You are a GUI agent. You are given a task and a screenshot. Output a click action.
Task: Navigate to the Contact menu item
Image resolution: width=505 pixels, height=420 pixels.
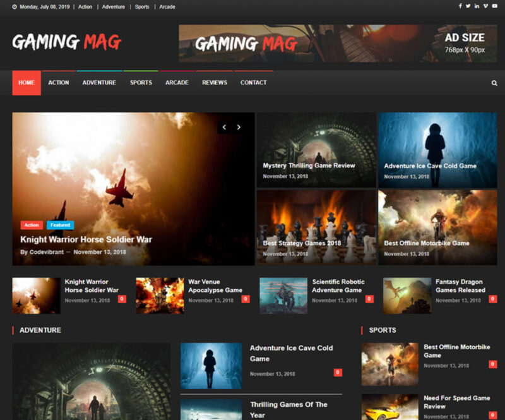tap(253, 83)
